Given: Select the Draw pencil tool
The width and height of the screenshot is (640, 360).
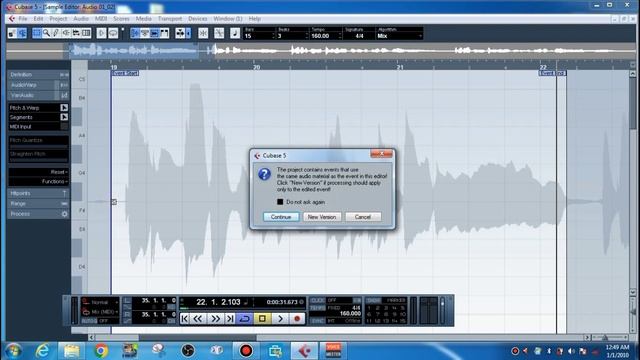Looking at the screenshot, I should click(x=56, y=33).
